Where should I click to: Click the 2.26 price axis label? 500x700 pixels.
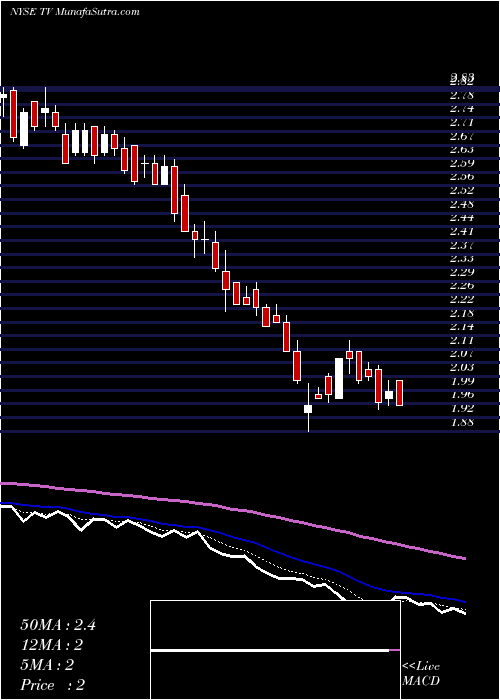pos(462,286)
